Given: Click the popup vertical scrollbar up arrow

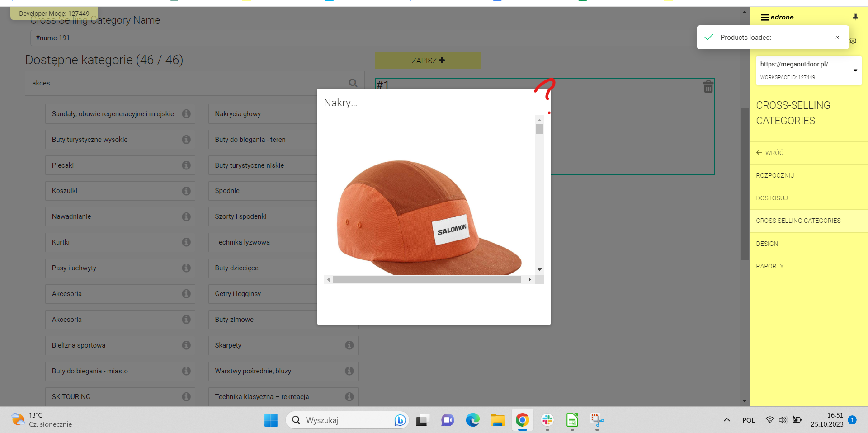Looking at the screenshot, I should (x=539, y=120).
